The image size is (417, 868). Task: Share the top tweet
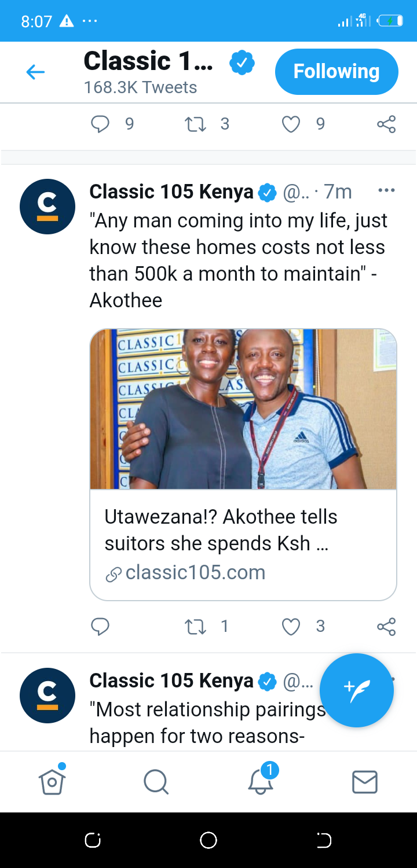[x=386, y=124]
